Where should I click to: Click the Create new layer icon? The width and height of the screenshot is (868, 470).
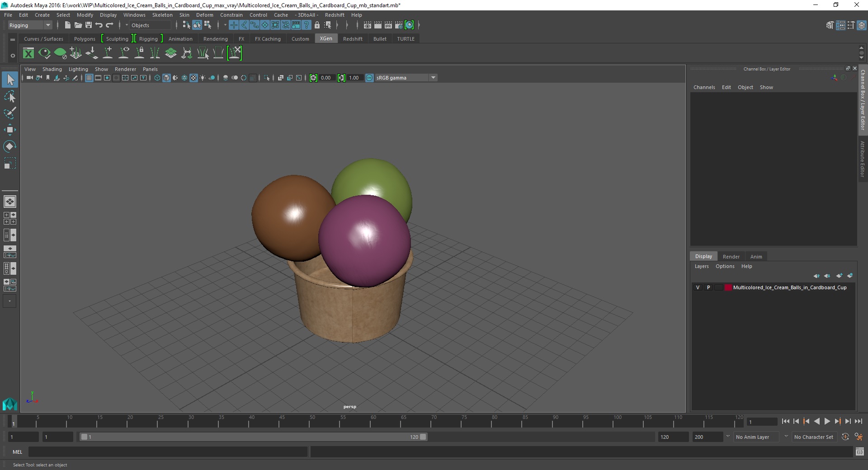pos(840,276)
